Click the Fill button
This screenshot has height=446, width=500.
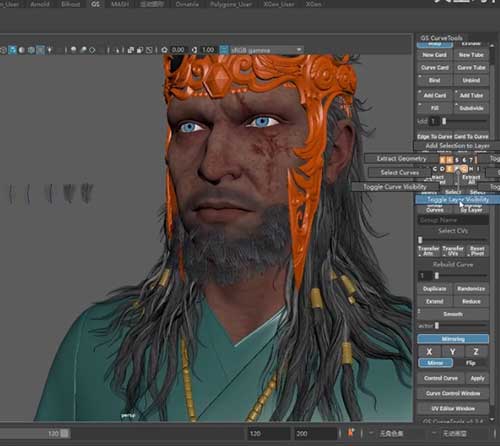pyautogui.click(x=434, y=108)
